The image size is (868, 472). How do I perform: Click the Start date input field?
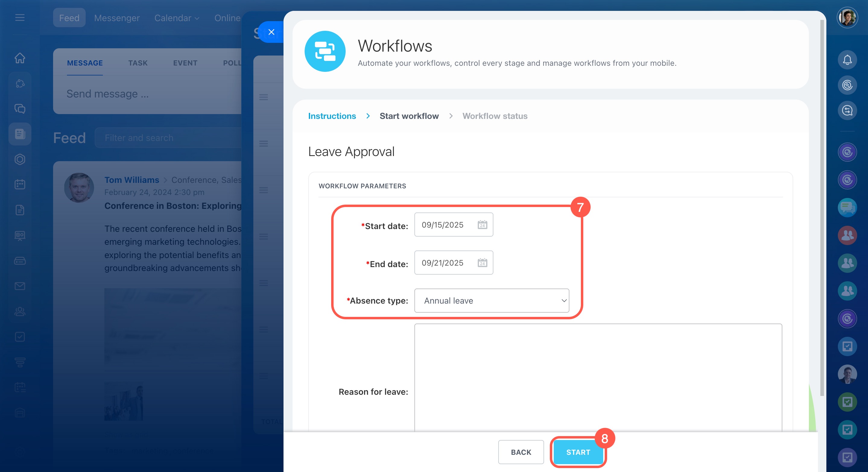pyautogui.click(x=454, y=225)
